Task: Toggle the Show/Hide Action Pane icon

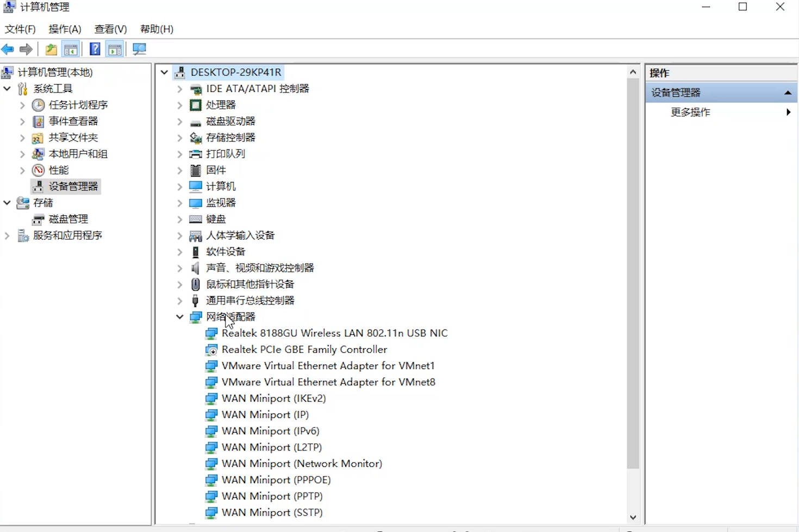Action: 115,49
